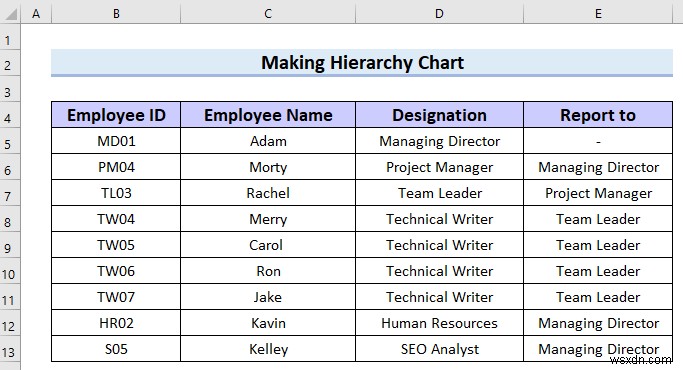Image resolution: width=683 pixels, height=370 pixels.
Task: Select the 'SEO Analyst' designation cell
Action: (x=440, y=349)
